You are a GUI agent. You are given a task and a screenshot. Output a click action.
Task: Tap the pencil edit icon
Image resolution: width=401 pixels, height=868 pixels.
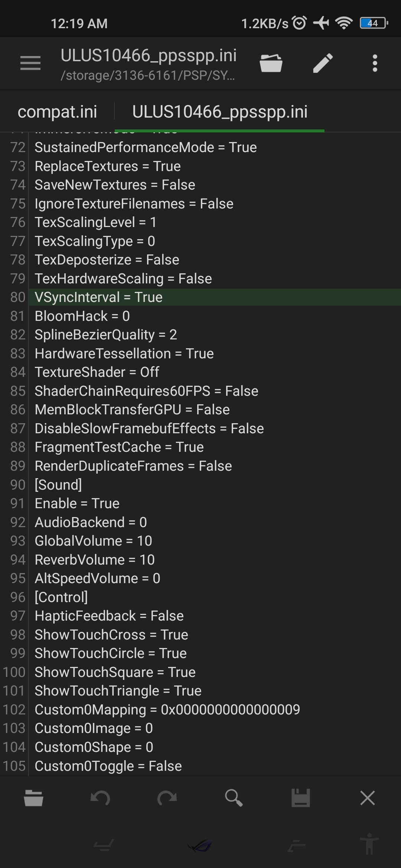[x=322, y=62]
